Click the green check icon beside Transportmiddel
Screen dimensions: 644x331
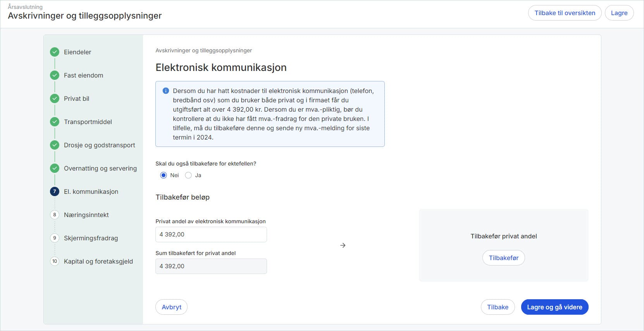click(x=55, y=122)
